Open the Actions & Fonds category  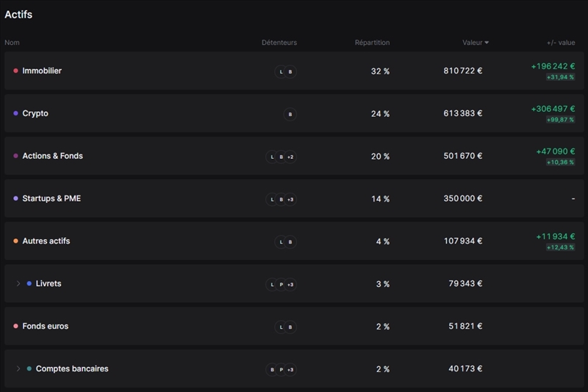click(x=52, y=157)
